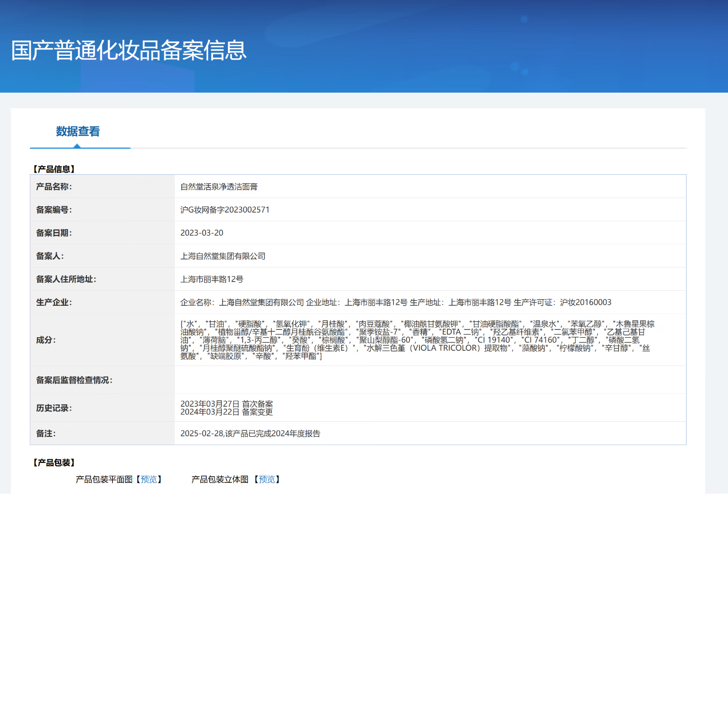The image size is (728, 728).
Task: Click the filer address 上海市丽丰路12号
Action: pos(212,280)
